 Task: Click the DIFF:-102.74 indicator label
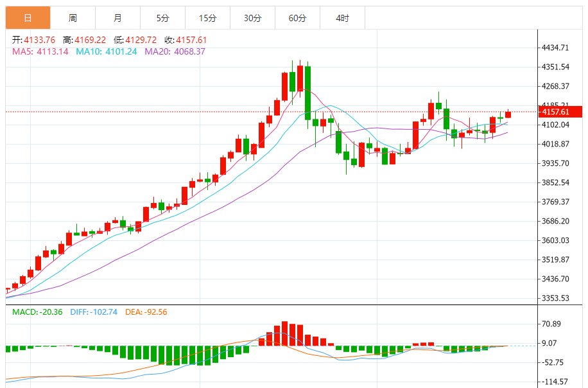coord(94,312)
